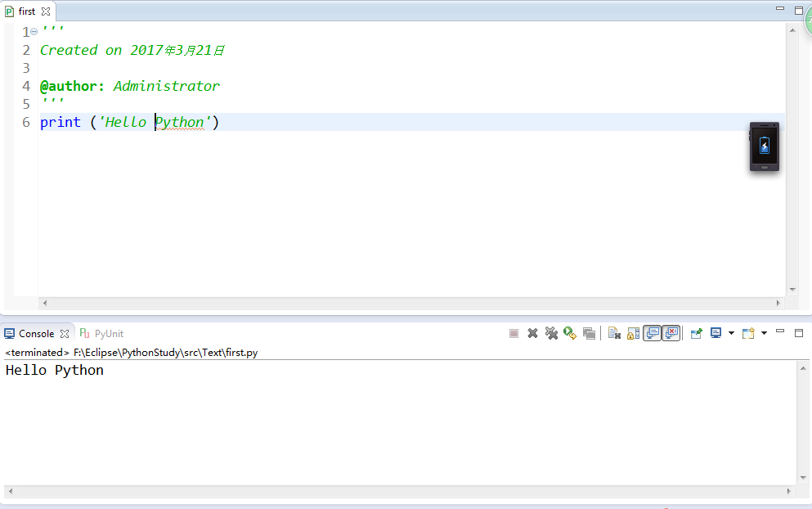The image size is (812, 509).
Task: Maximize the Console view panel
Action: coord(799,333)
